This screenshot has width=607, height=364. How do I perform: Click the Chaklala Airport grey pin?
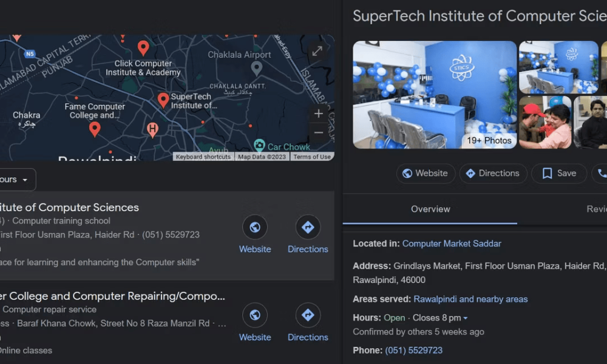point(256,69)
